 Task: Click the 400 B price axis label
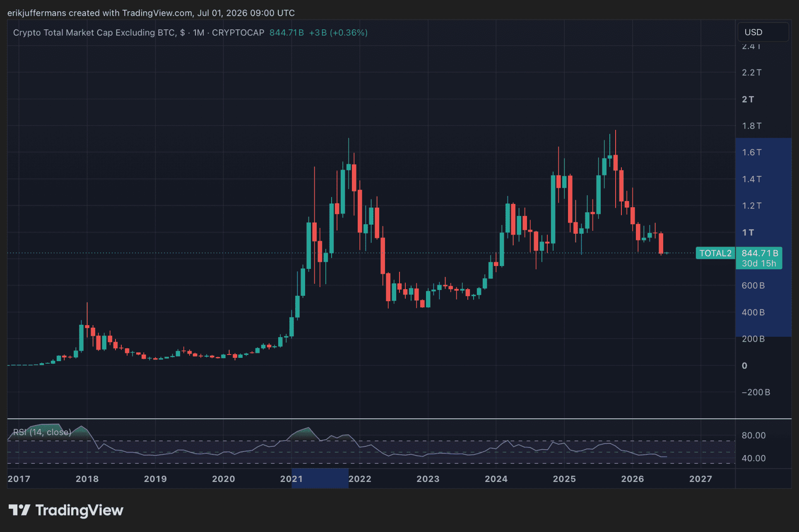coord(753,312)
